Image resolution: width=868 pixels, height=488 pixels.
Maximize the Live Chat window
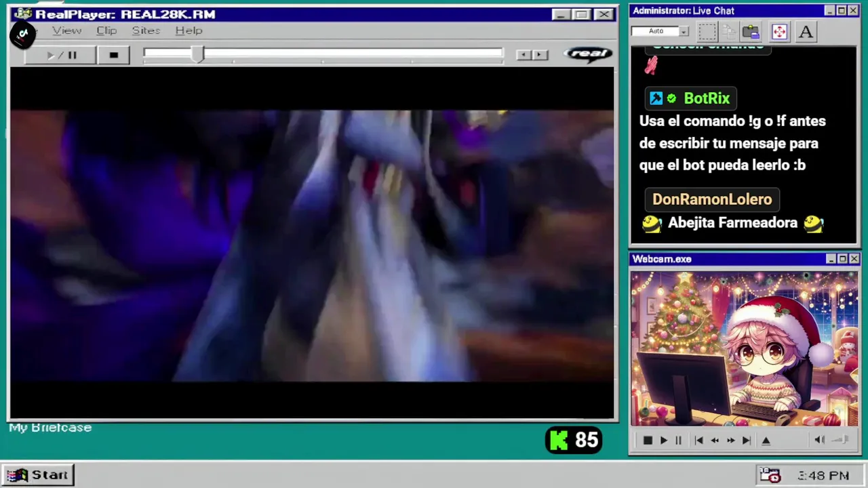click(842, 11)
